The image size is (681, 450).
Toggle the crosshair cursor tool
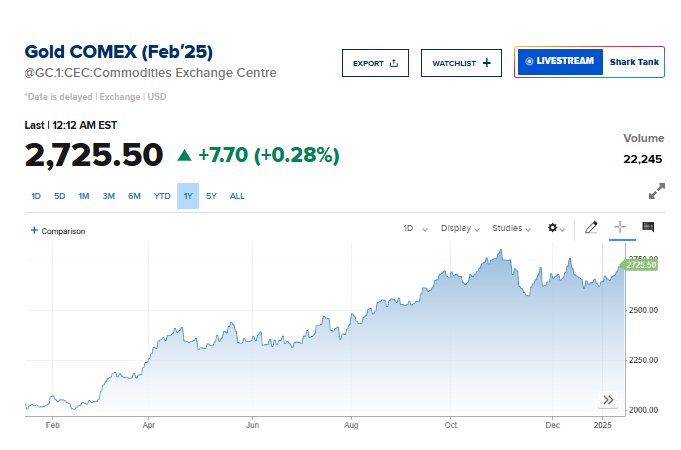tap(619, 228)
